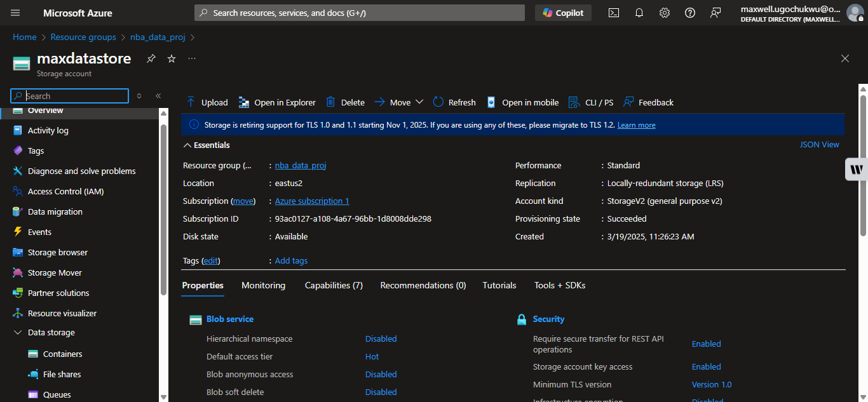Focus the sidebar Search field
Image resolution: width=868 pixels, height=402 pixels.
click(x=69, y=96)
